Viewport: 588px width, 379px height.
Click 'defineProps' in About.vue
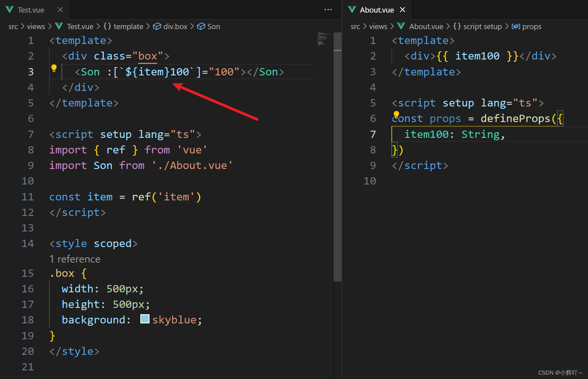pyautogui.click(x=515, y=118)
